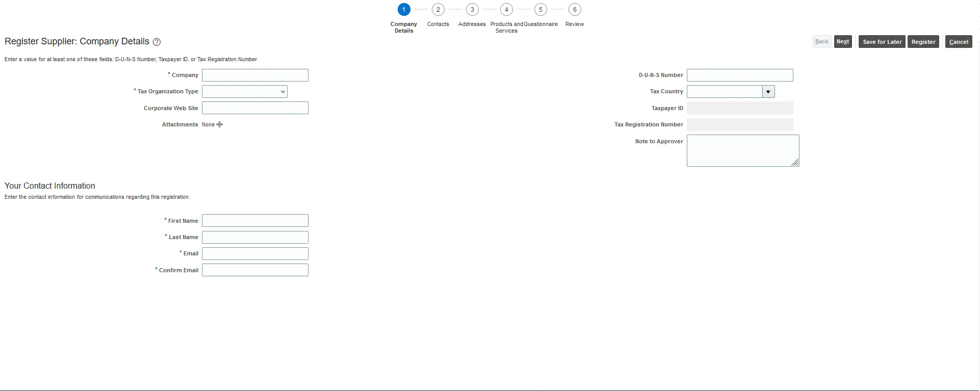
Task: Grab the Note to Approver resize handle
Action: pos(795,163)
